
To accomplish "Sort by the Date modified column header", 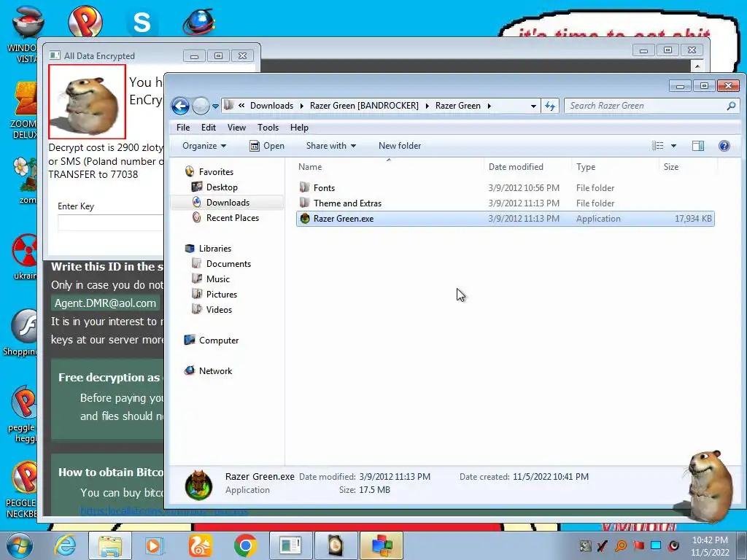I will pos(527,167).
